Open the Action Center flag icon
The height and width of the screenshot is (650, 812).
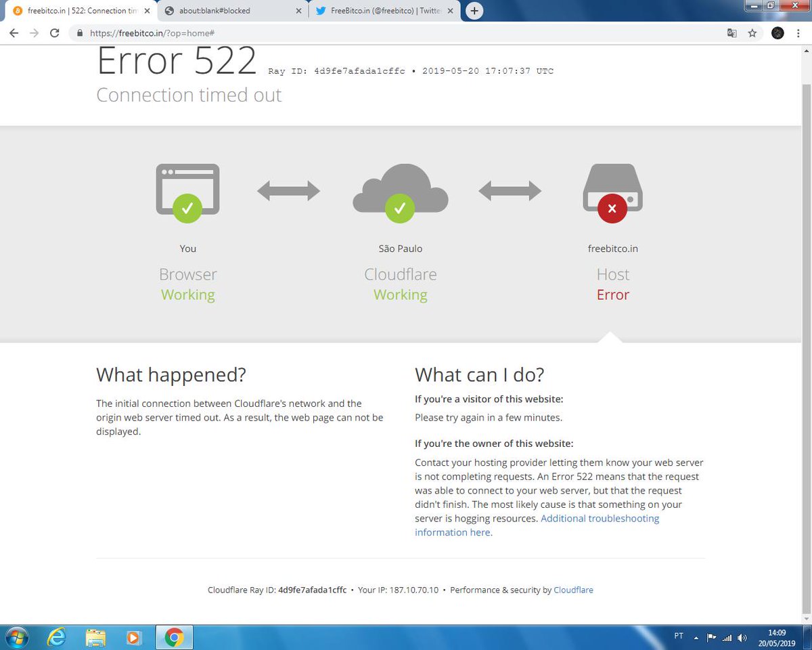click(x=711, y=637)
